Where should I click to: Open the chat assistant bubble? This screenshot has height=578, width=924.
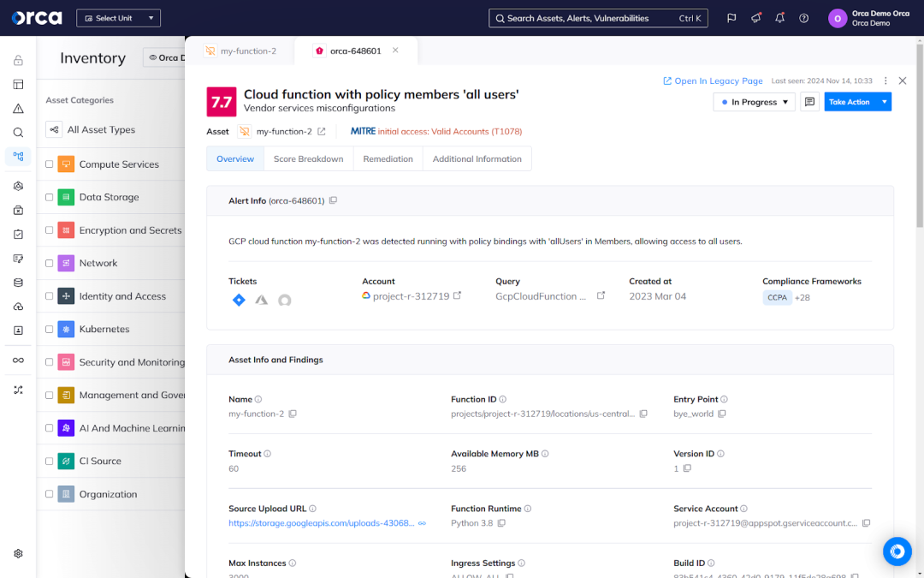(897, 551)
